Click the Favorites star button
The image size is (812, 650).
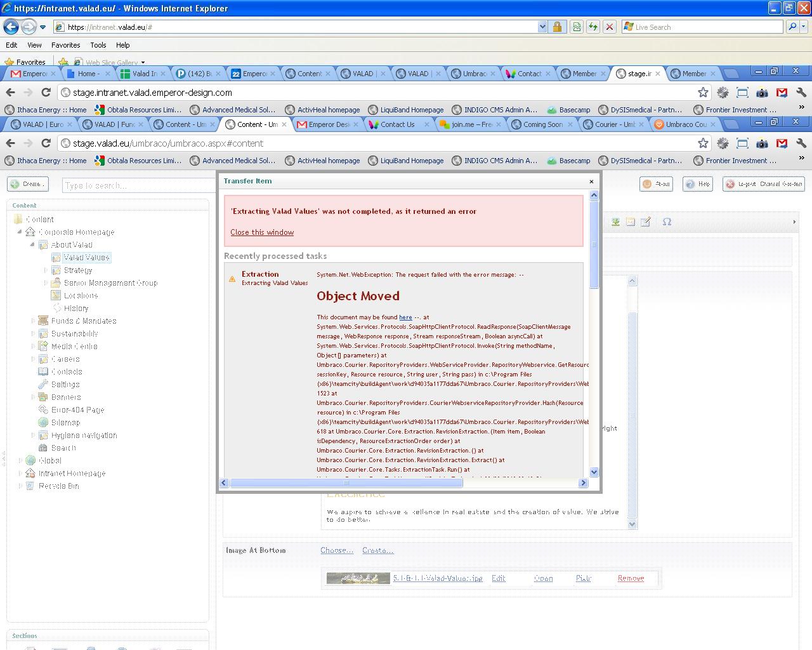click(25, 62)
